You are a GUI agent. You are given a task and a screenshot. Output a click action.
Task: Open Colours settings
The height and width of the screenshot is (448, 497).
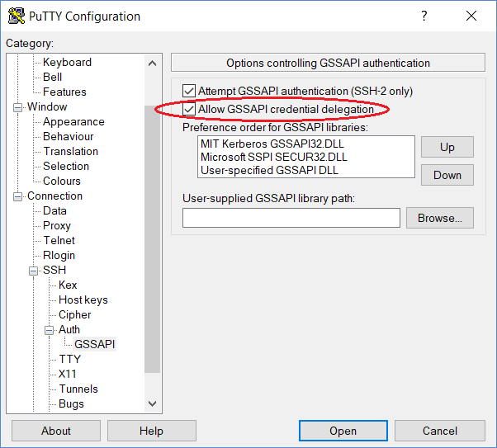62,181
